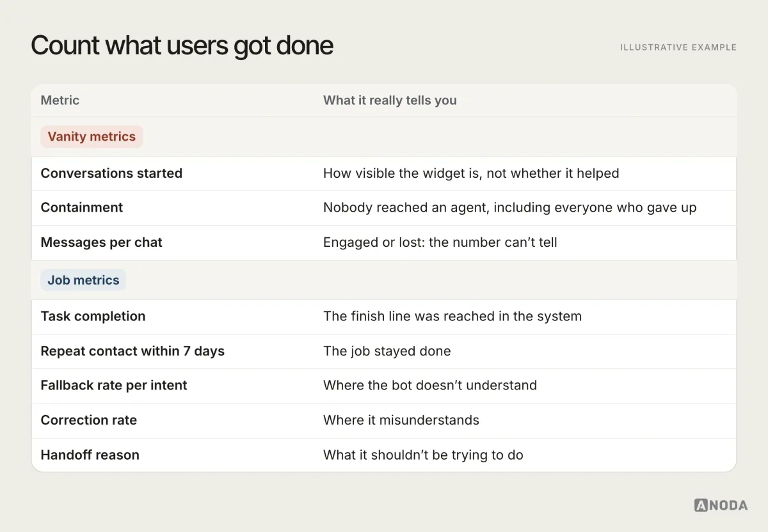The image size is (768, 532).
Task: Click 'Engaged or lost' description text
Action: point(440,242)
